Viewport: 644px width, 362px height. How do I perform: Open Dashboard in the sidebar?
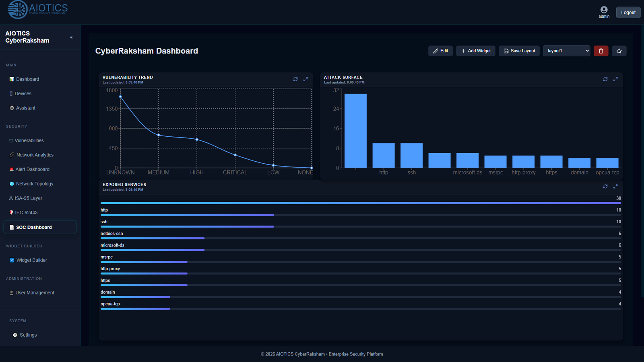[40, 79]
